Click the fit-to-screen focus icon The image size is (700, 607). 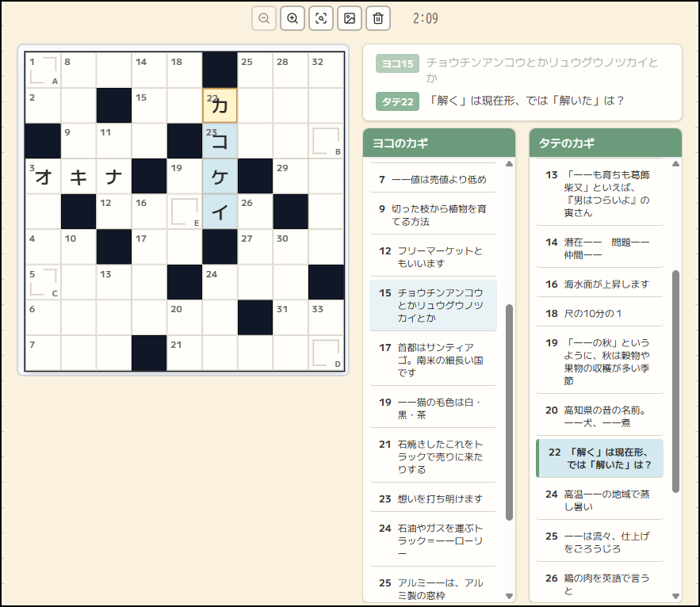[320, 18]
